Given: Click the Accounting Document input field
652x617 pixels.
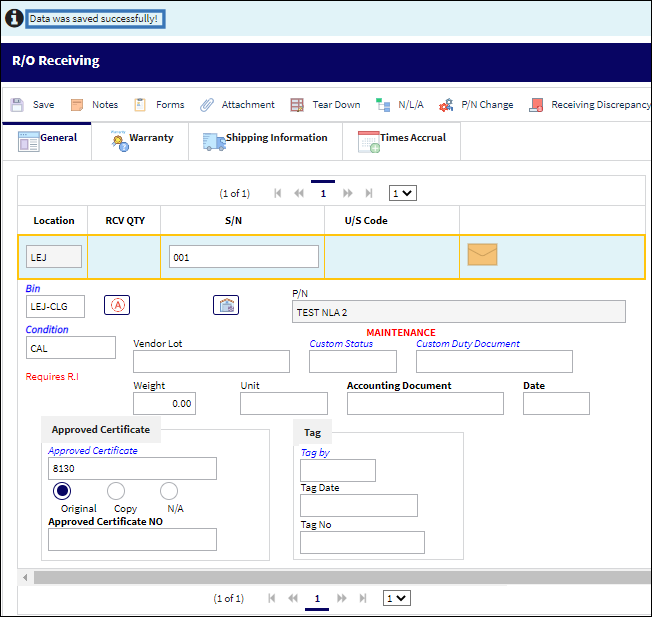Looking at the screenshot, I should [425, 403].
